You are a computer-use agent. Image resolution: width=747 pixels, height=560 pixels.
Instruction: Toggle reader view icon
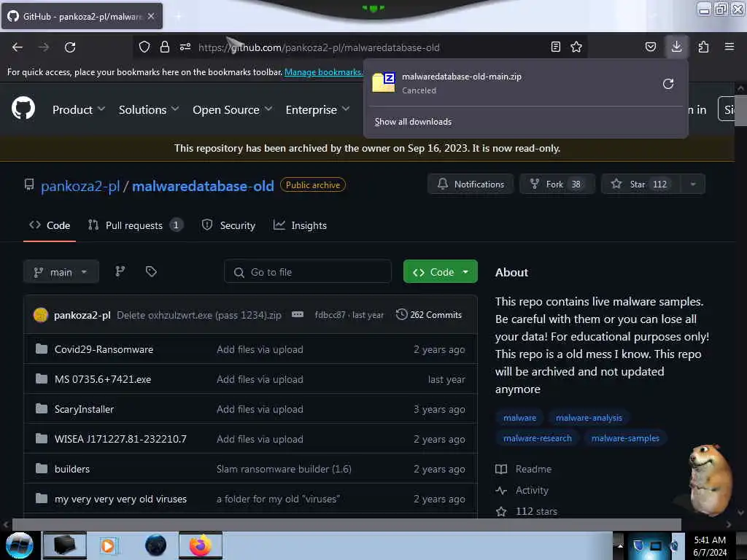pos(555,47)
